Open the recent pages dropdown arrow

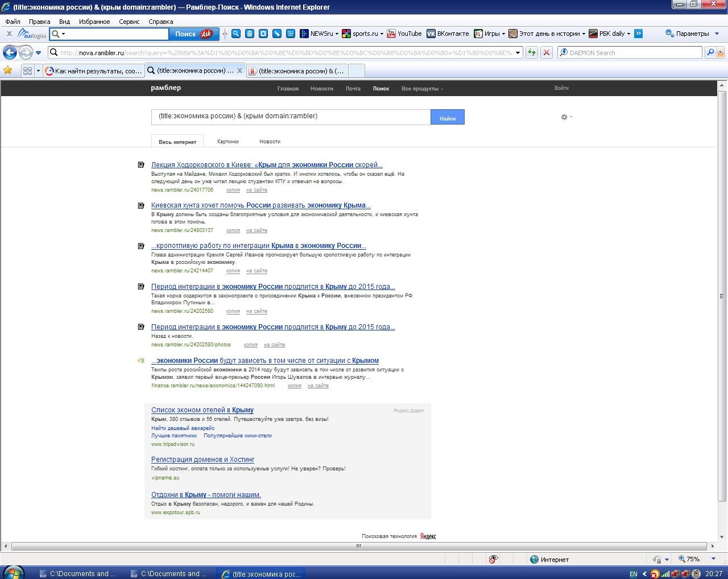click(38, 53)
